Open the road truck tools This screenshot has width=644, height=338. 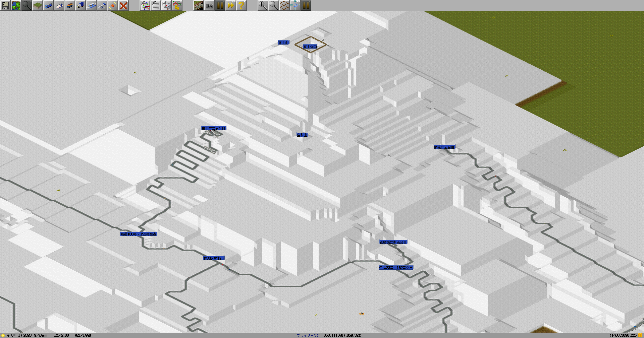80,5
